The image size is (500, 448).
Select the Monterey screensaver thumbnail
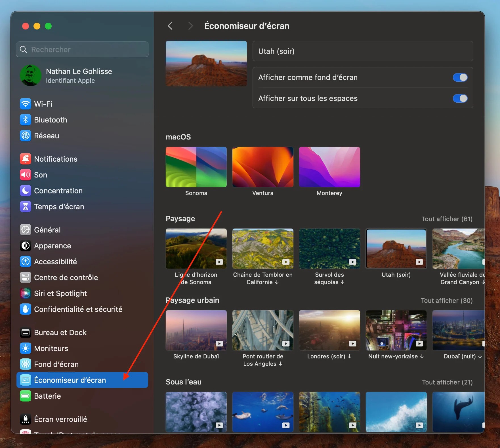[x=329, y=167]
